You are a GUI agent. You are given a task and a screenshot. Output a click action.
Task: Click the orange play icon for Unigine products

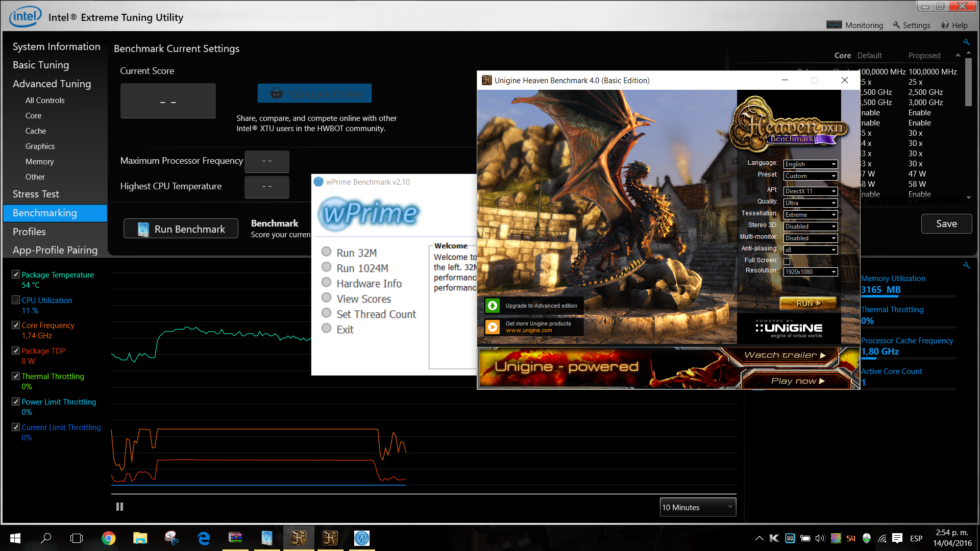493,327
